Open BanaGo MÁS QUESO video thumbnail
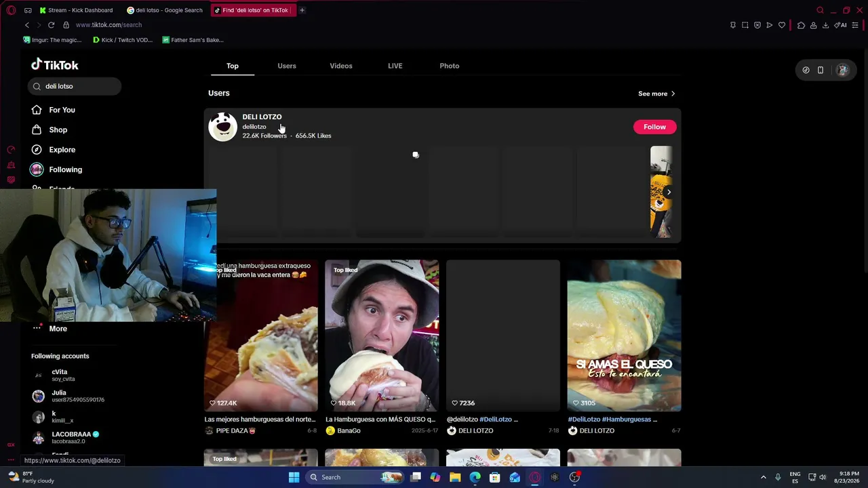Image resolution: width=868 pixels, height=488 pixels. pyautogui.click(x=382, y=335)
